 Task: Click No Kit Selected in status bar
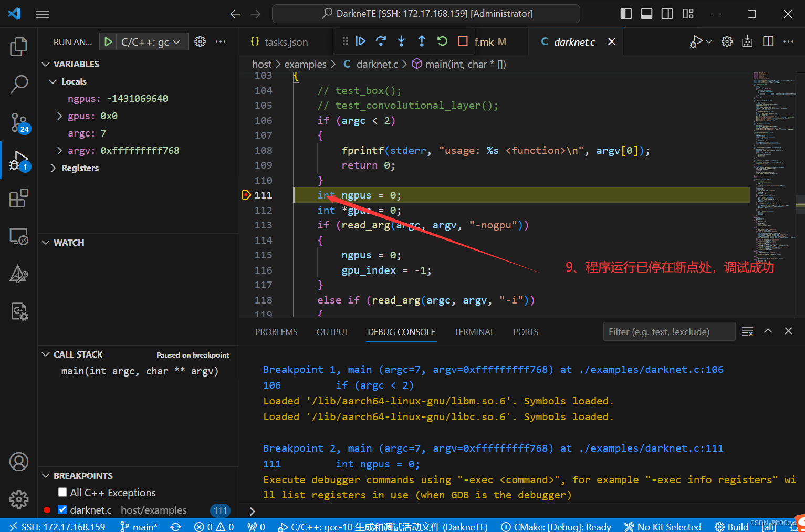(663, 526)
